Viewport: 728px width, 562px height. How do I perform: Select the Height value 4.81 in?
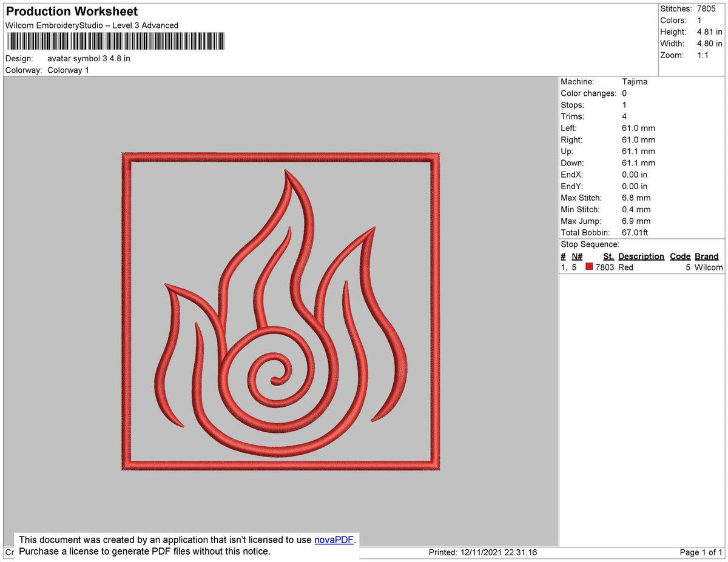(x=710, y=32)
